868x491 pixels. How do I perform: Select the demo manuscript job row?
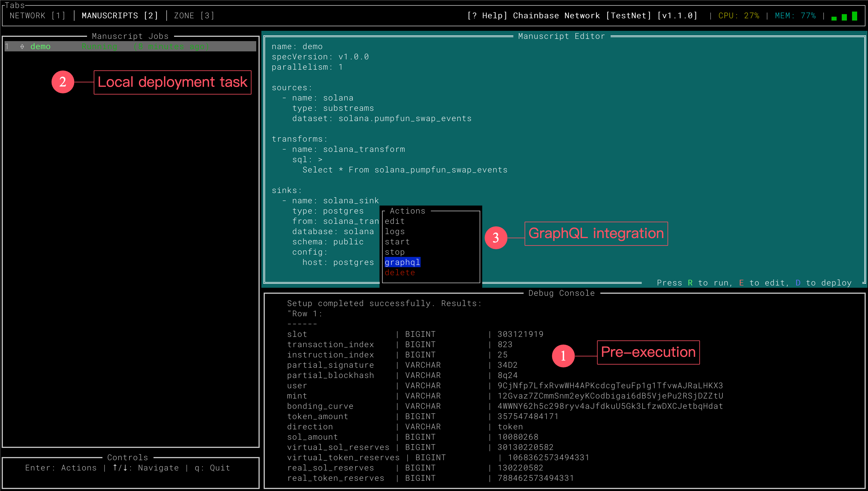point(130,47)
